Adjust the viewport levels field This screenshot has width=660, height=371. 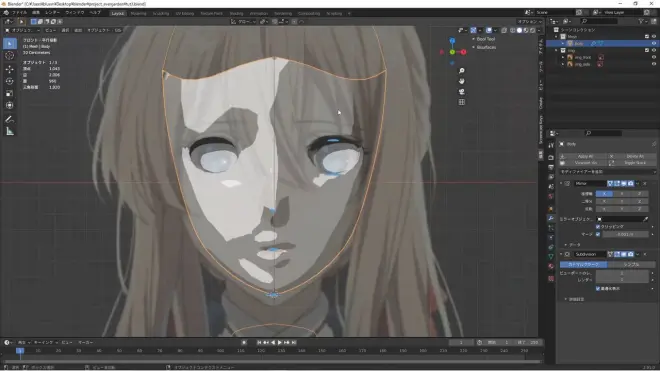pos(622,273)
